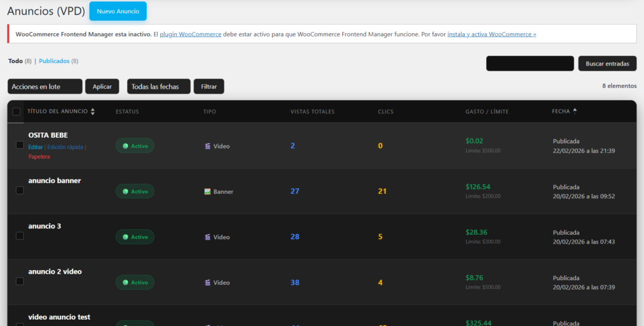Switch to the Publicados filter tab

click(53, 61)
